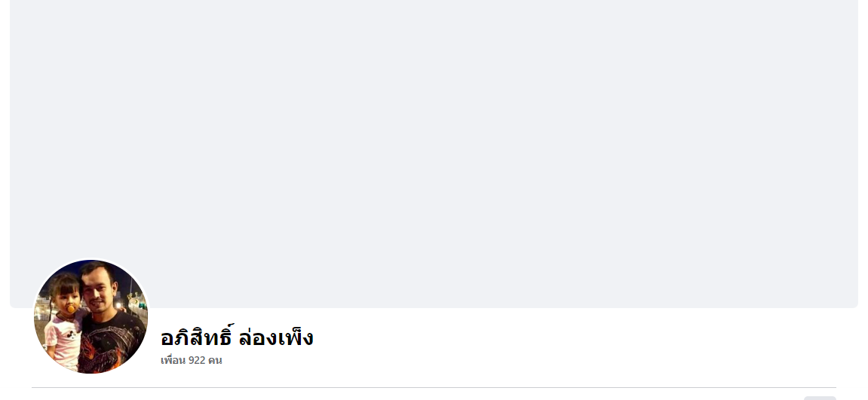This screenshot has height=400, width=868.
Task: Click the rounded gray control at bottom right
Action: coord(820,398)
